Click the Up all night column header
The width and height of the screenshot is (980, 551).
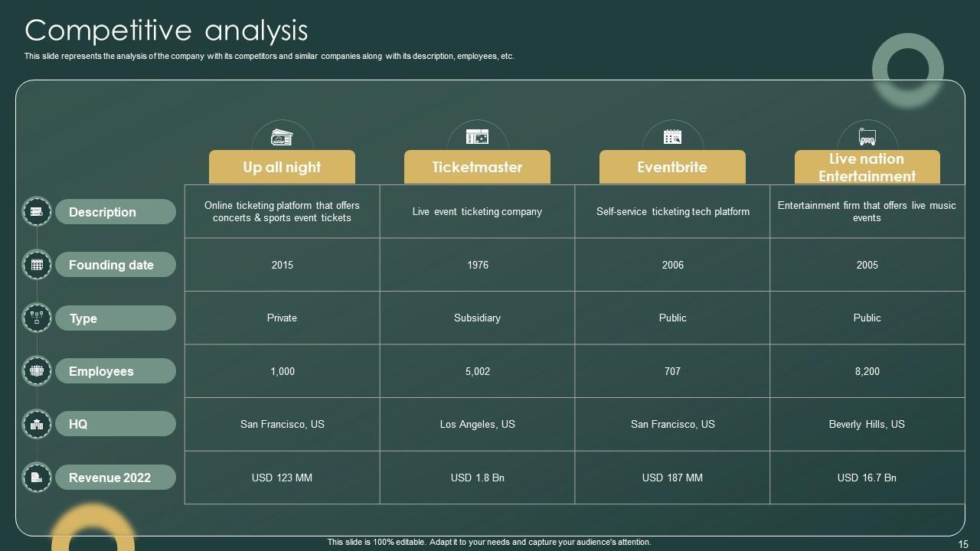[x=282, y=167]
